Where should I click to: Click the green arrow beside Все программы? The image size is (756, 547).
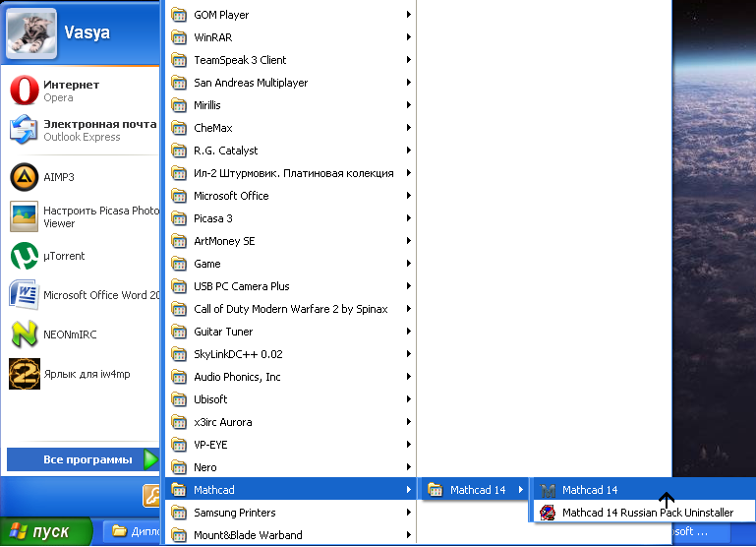[151, 459]
